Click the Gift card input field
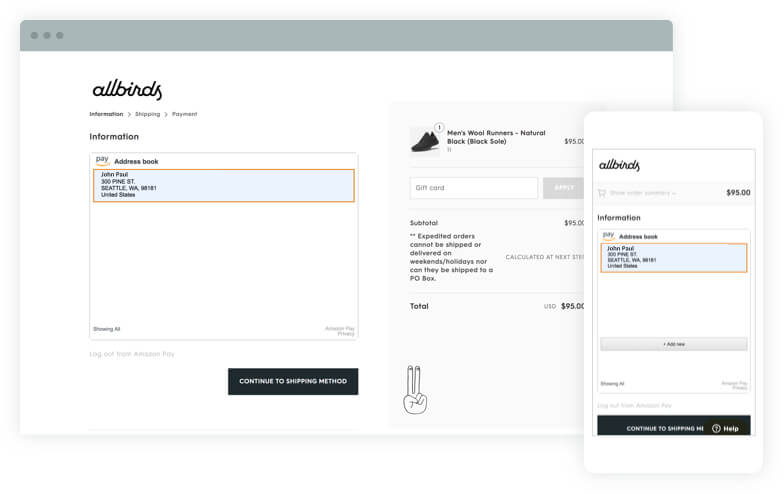This screenshot has width=784, height=494. pos(474,188)
